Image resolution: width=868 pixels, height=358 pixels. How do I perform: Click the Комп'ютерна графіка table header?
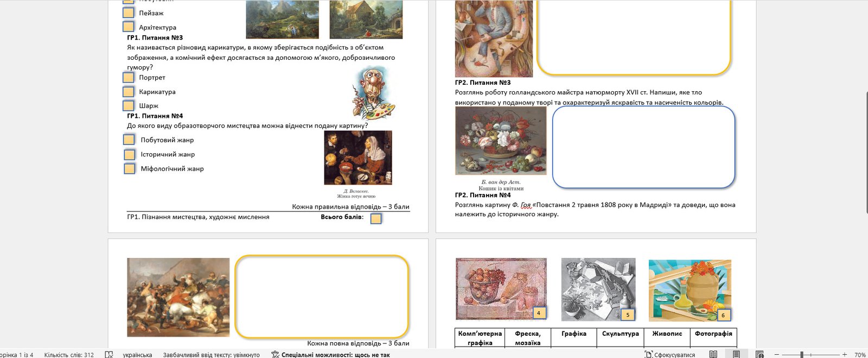[480, 338]
